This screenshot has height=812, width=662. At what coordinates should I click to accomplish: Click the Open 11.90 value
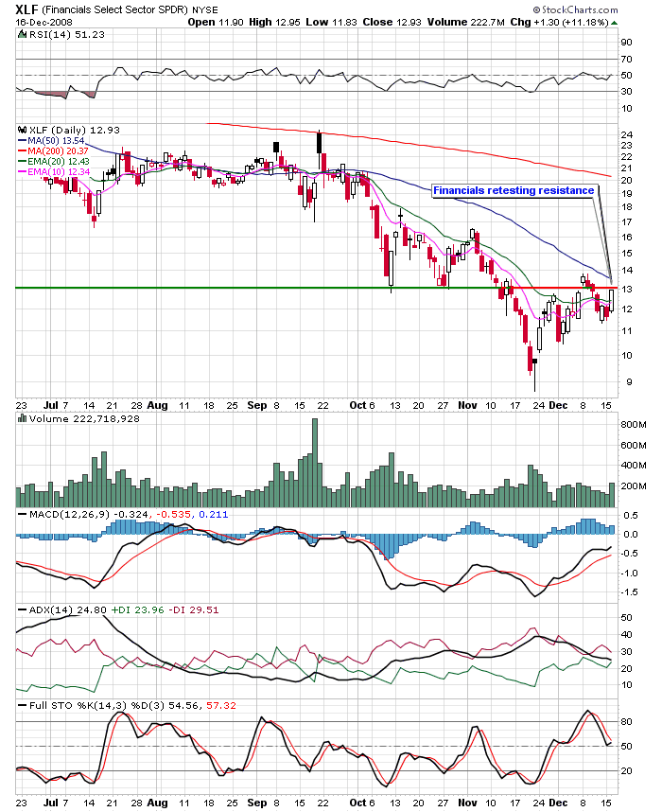[215, 22]
